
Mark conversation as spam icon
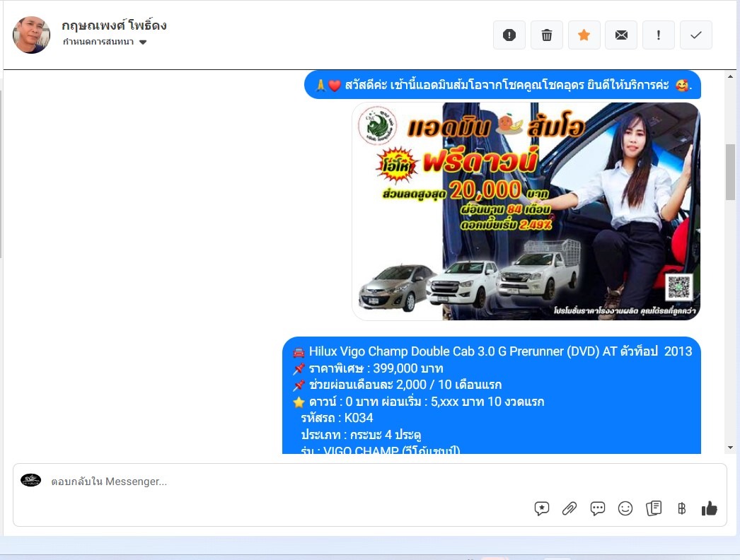click(509, 35)
